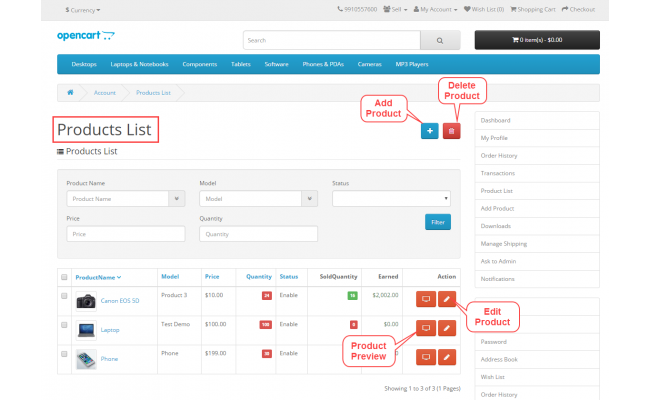Image resolution: width=650 pixels, height=400 pixels.
Task: Open Product List in sidebar
Action: tap(537, 191)
